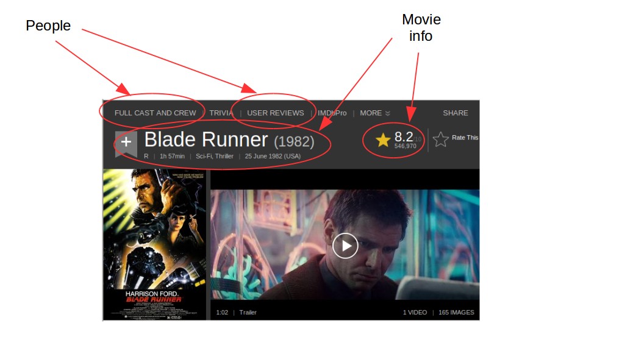644x351 pixels.
Task: Click the Blade Runner poster thumbnail
Action: [154, 244]
